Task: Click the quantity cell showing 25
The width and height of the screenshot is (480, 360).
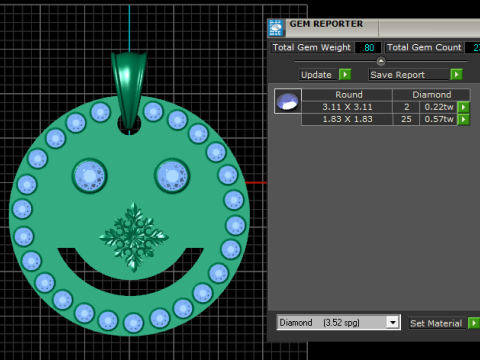Action: pyautogui.click(x=406, y=119)
